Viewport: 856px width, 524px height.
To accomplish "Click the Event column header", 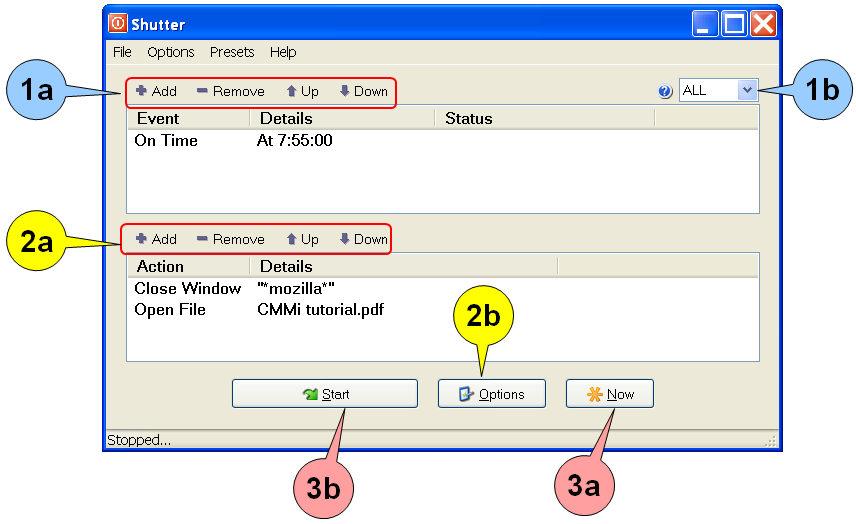I will pos(188,118).
